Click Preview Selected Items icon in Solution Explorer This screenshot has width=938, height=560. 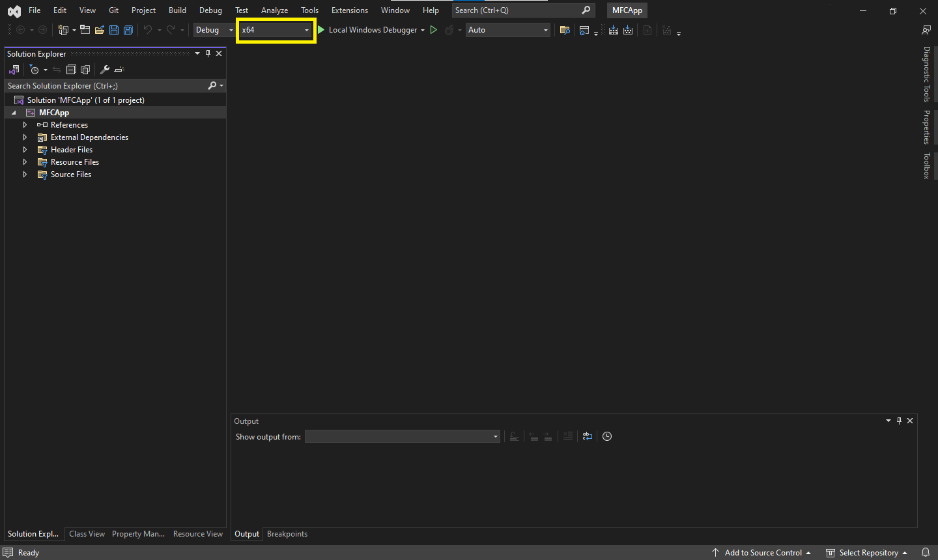[119, 70]
